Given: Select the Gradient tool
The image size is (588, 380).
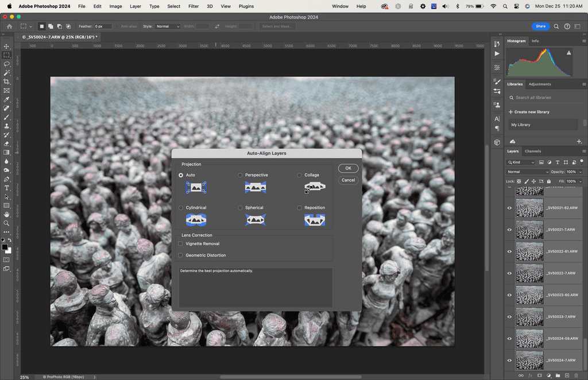Looking at the screenshot, I should coord(6,153).
